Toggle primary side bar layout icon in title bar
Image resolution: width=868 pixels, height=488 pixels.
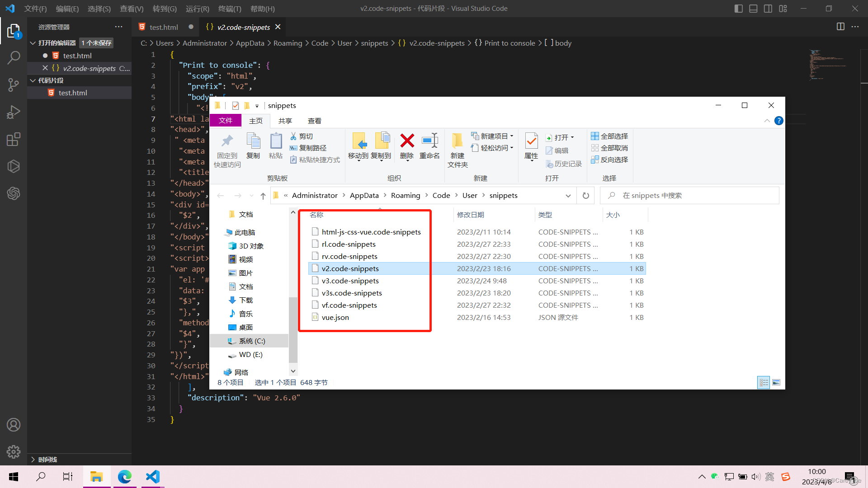point(739,9)
